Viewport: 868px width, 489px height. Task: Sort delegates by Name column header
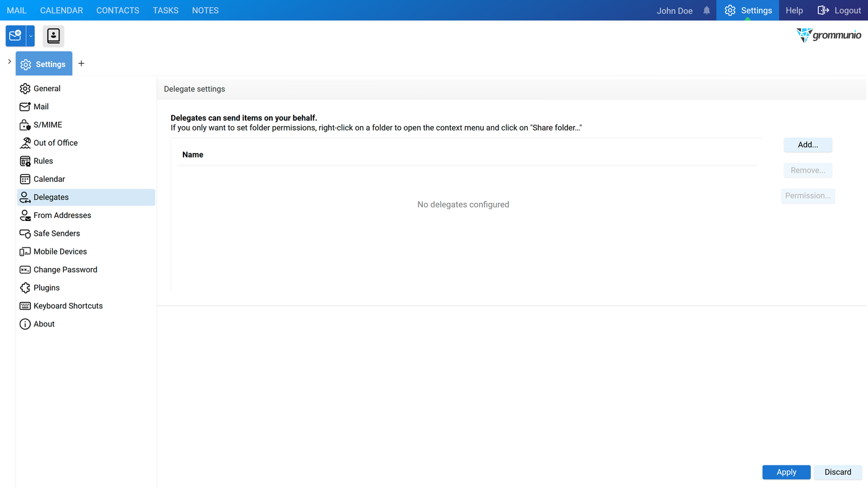click(193, 155)
